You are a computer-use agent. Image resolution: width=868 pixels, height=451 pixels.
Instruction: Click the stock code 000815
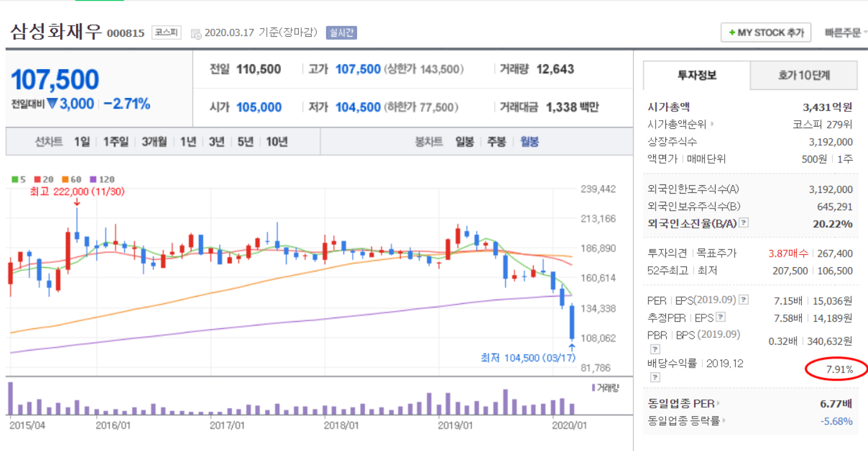point(125,33)
